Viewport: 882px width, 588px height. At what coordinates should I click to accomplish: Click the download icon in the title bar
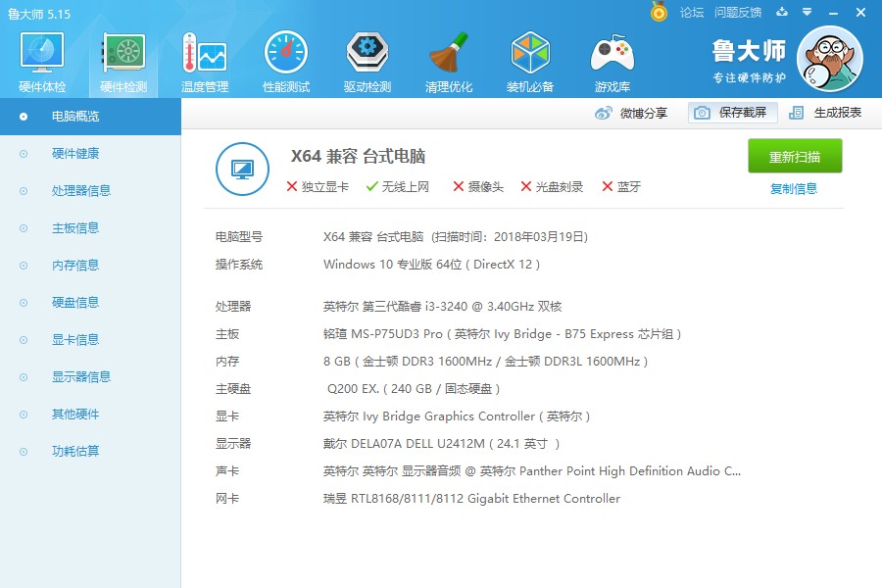point(782,13)
